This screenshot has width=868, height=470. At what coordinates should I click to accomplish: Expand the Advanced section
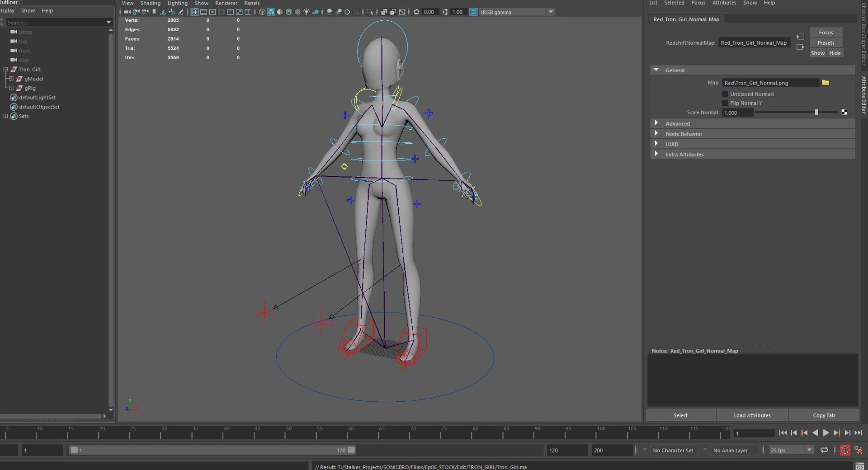click(656, 123)
